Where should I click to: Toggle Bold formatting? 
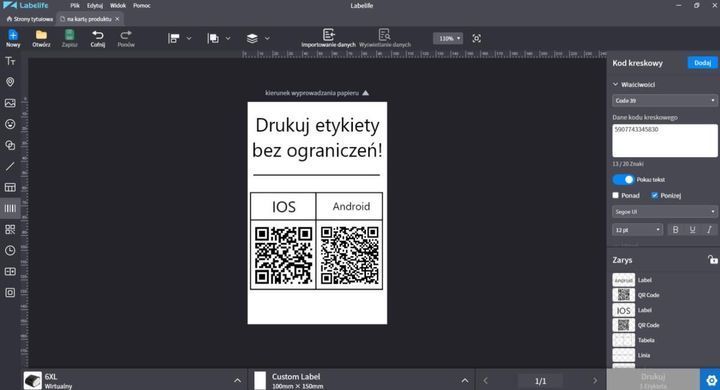point(675,230)
